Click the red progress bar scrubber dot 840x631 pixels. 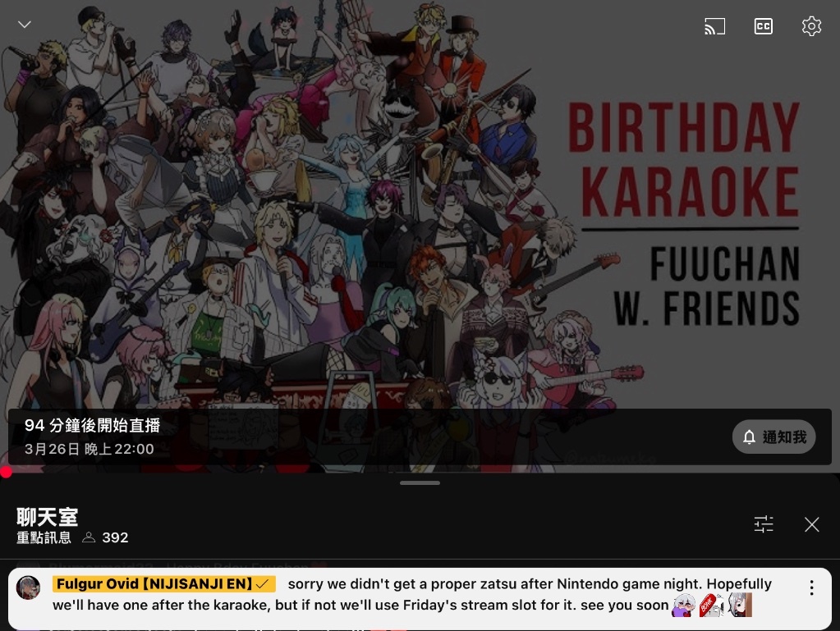(6, 472)
